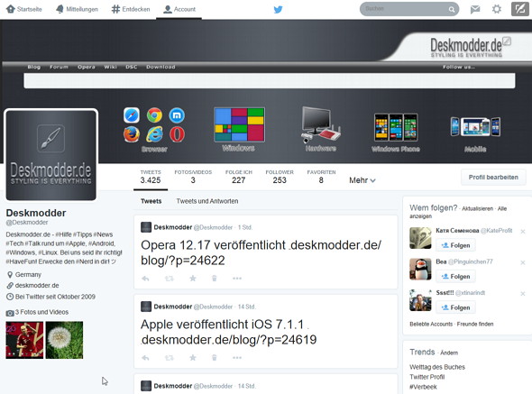The width and height of the screenshot is (532, 394).
Task: Open deskmodder.de profile website link
Action: click(37, 286)
